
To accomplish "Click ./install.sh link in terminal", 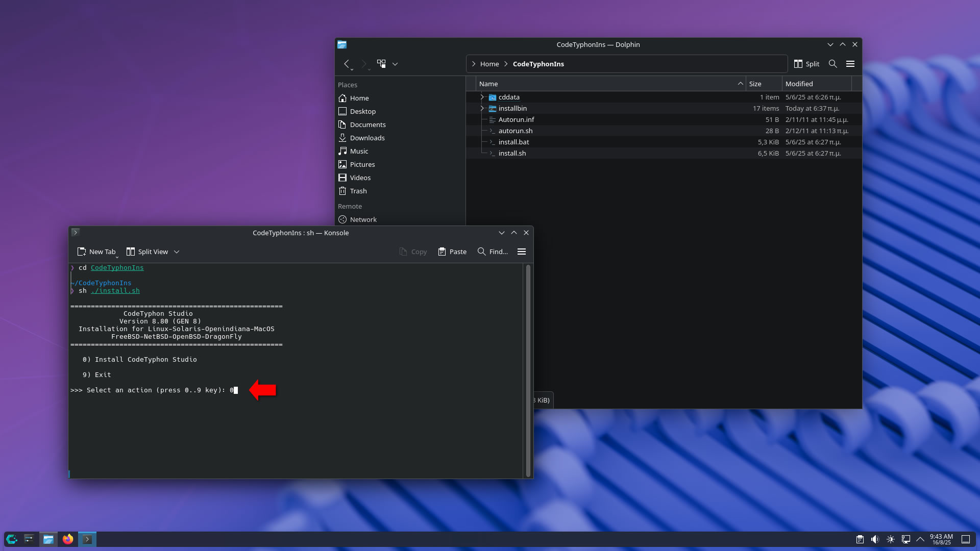I will pos(115,291).
